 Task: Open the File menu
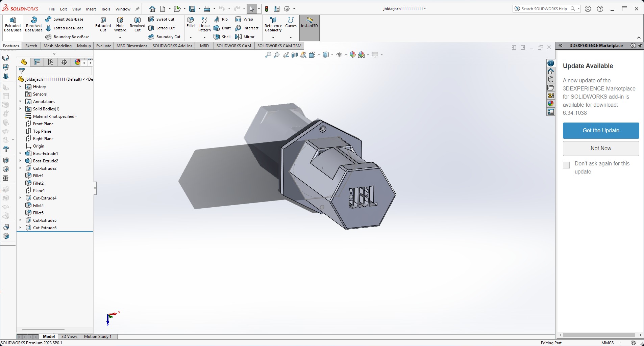52,9
